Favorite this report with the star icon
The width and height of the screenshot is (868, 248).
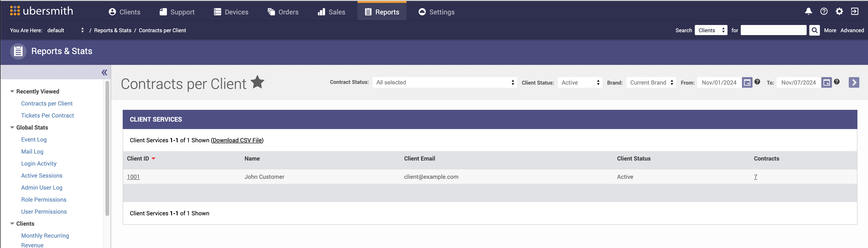click(257, 82)
